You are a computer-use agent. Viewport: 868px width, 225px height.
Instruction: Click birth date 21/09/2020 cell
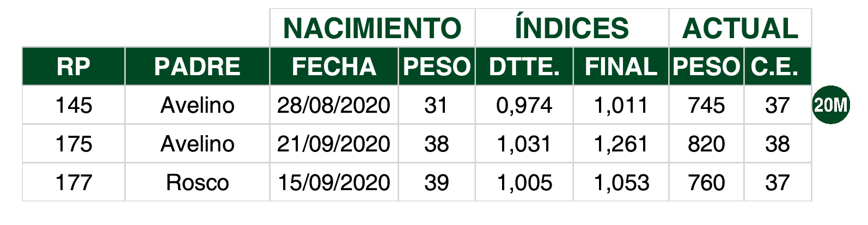tap(334, 143)
